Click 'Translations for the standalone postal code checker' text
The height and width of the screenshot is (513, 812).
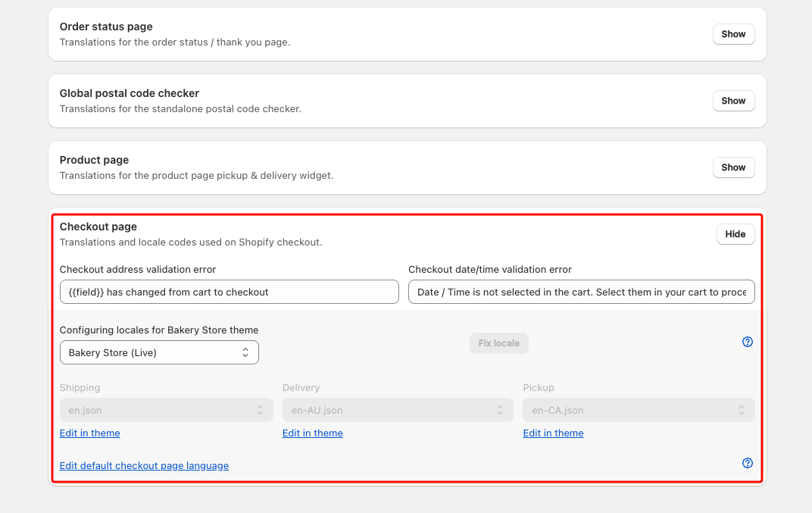[180, 109]
